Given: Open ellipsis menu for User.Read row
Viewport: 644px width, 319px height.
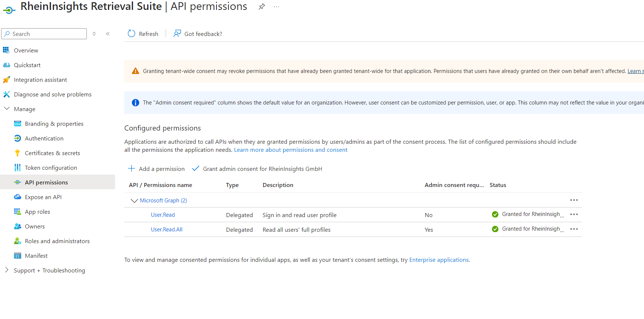Looking at the screenshot, I should pos(574,214).
